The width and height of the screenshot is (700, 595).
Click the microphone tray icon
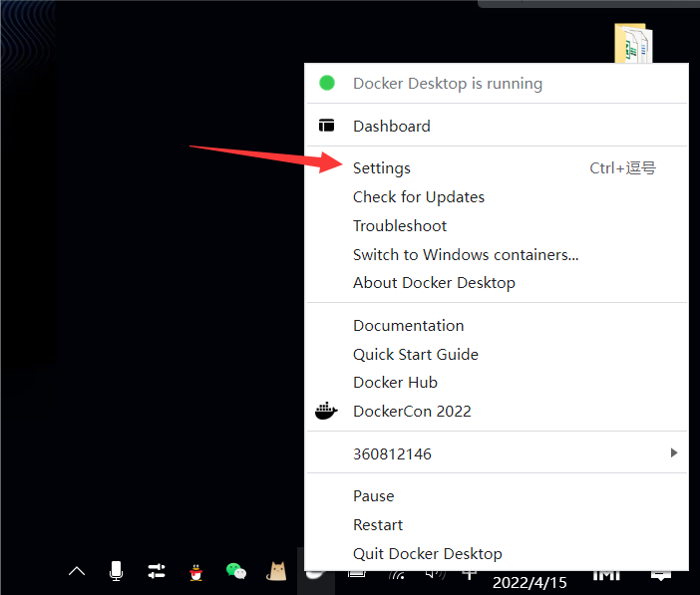[x=116, y=571]
